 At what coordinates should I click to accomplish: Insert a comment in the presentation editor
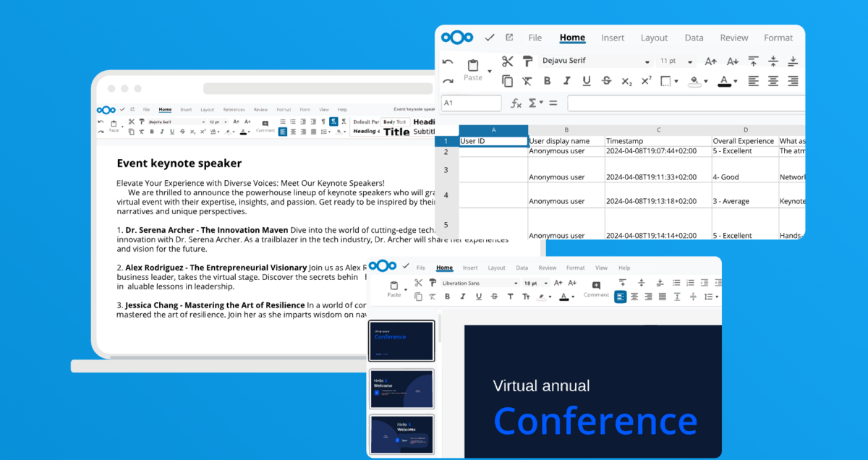(x=596, y=286)
